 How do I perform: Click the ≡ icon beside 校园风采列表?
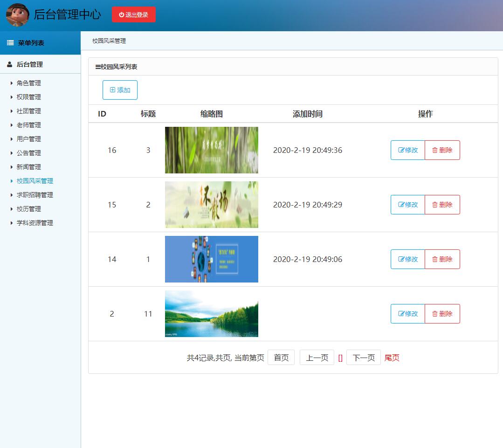coord(97,67)
